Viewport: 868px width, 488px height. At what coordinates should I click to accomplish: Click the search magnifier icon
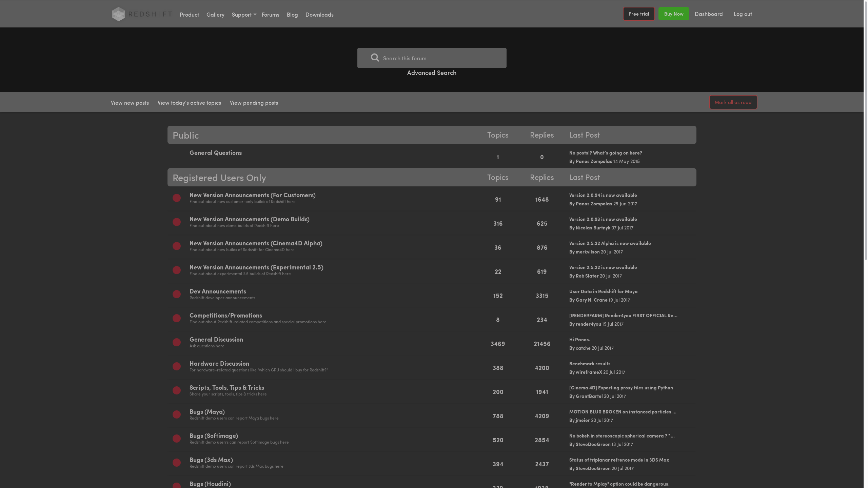click(375, 58)
